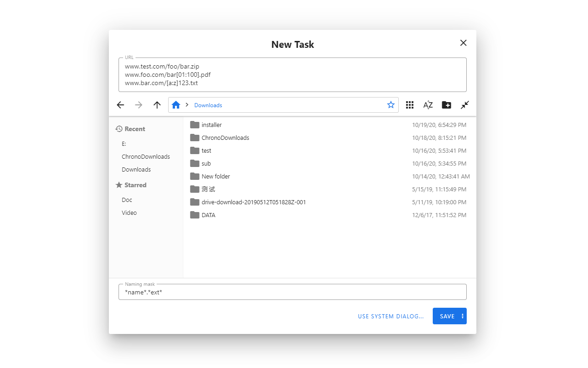This screenshot has width=588, height=368.
Task: Create a new folder
Action: point(447,105)
